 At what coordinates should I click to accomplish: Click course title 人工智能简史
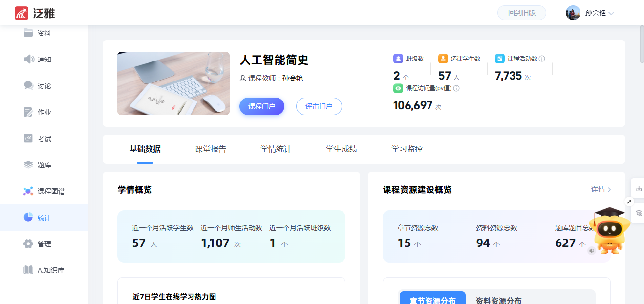tap(274, 60)
